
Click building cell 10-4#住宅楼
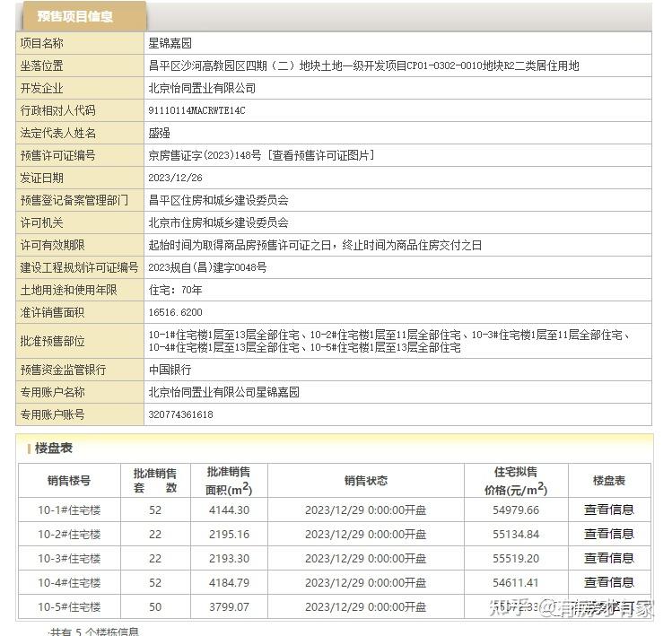pyautogui.click(x=69, y=583)
